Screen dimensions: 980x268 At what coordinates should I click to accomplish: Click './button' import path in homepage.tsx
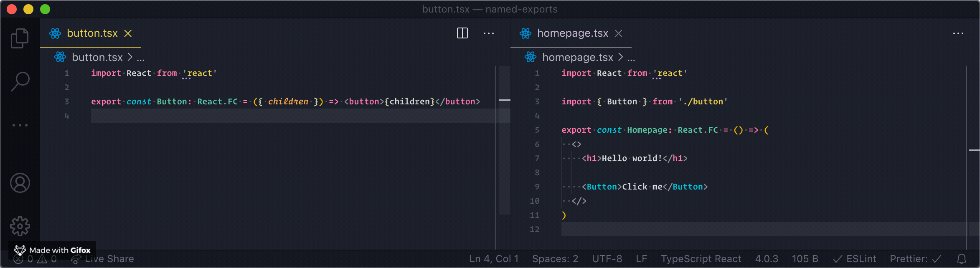click(703, 101)
